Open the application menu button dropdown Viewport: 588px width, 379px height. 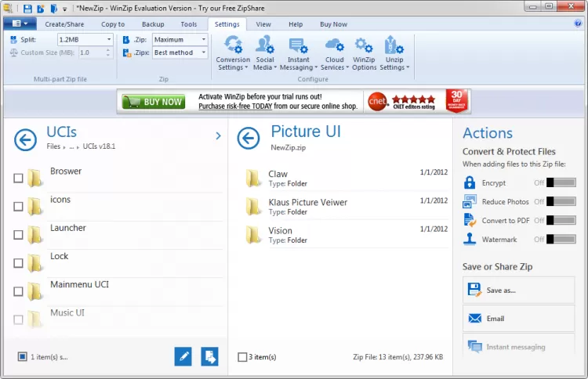coord(20,23)
